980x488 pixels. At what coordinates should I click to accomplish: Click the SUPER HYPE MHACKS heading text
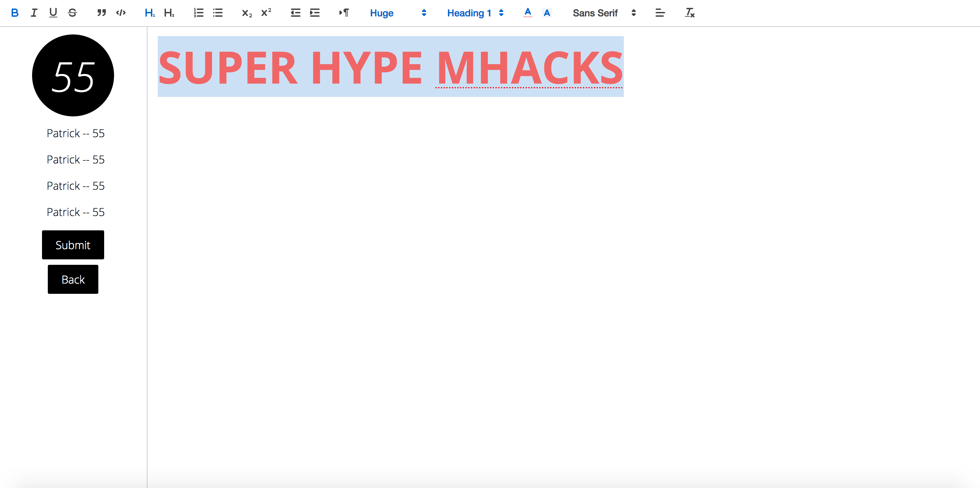390,68
